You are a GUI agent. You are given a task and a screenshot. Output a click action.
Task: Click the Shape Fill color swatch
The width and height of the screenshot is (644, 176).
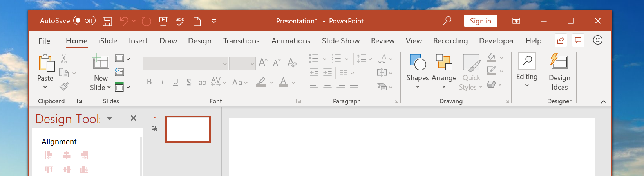point(491,58)
